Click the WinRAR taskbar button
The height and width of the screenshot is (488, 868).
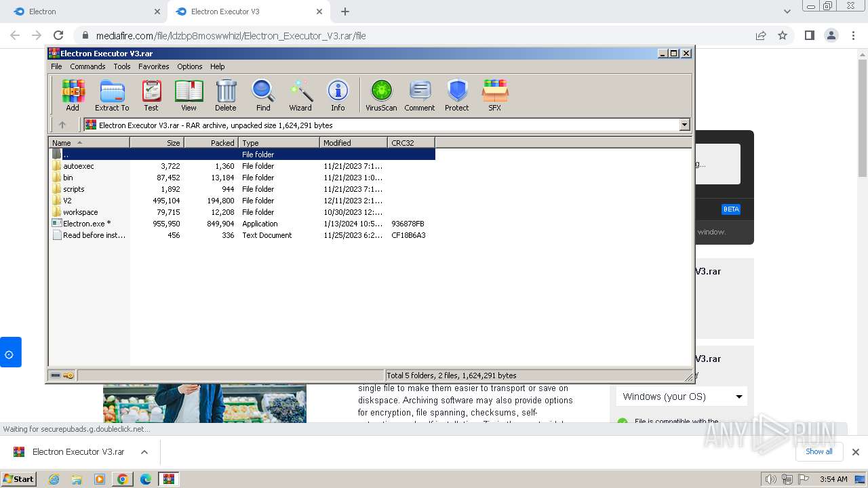pyautogui.click(x=168, y=479)
